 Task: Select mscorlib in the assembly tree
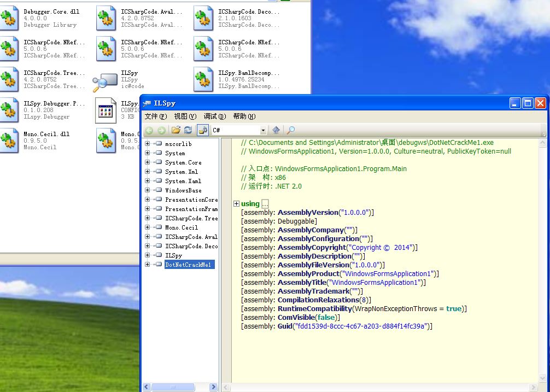click(x=178, y=144)
